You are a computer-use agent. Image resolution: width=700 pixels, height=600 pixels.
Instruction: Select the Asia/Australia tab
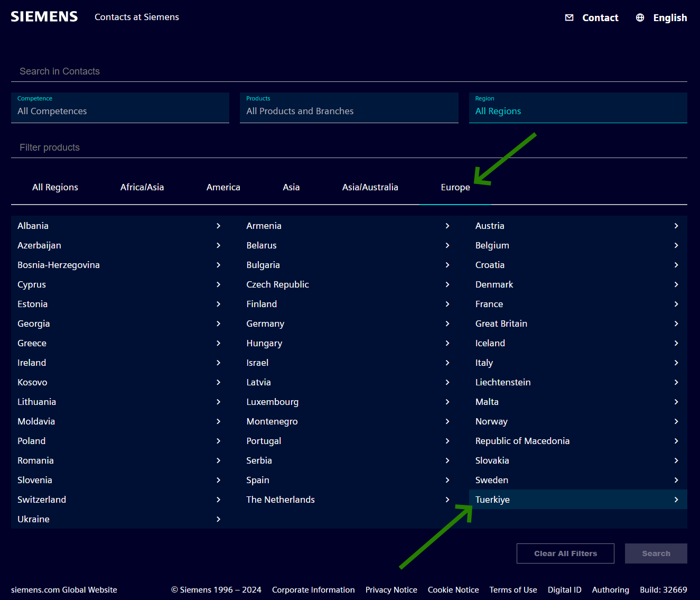(370, 187)
